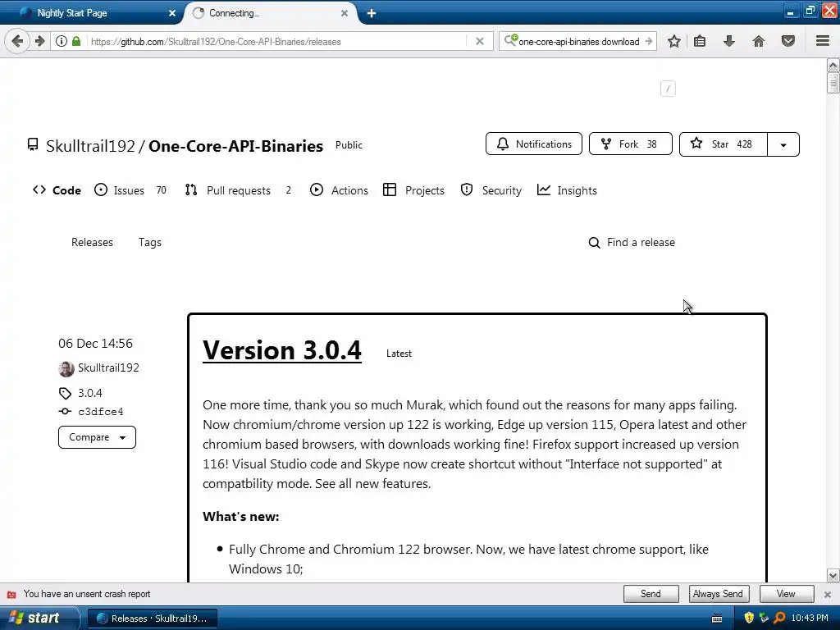The height and width of the screenshot is (630, 840).
Task: Open the Windows start button
Action: 39,618
